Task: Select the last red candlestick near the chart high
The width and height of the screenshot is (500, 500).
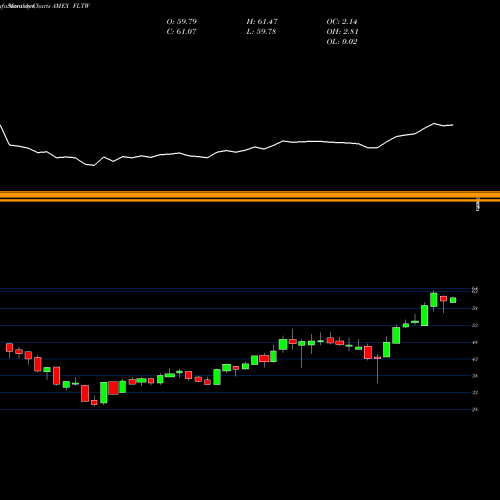Action: [443, 299]
